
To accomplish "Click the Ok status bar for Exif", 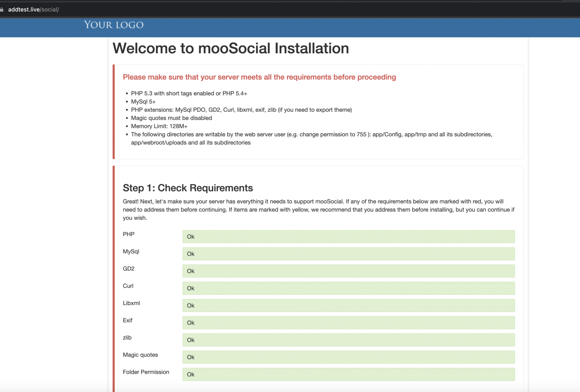I will [x=348, y=323].
